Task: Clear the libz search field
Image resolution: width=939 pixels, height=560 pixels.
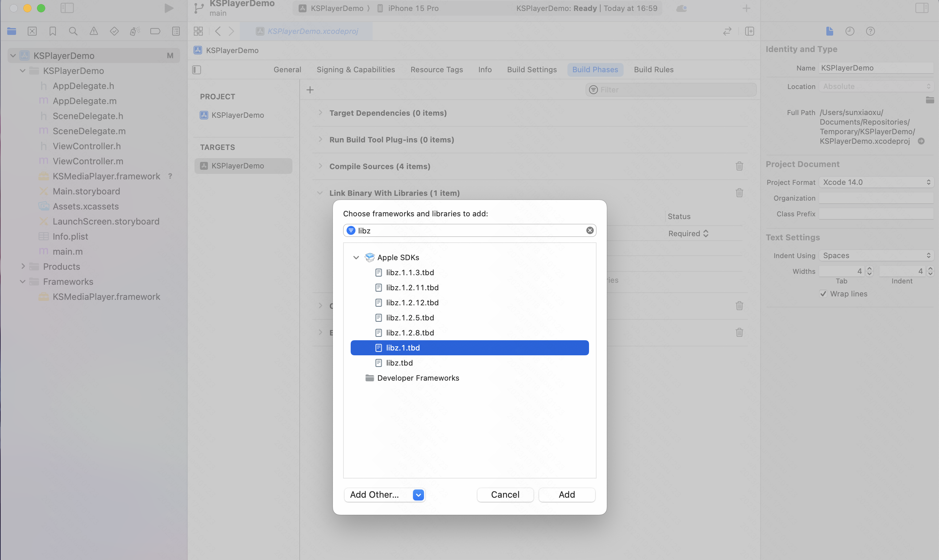Action: [x=589, y=230]
